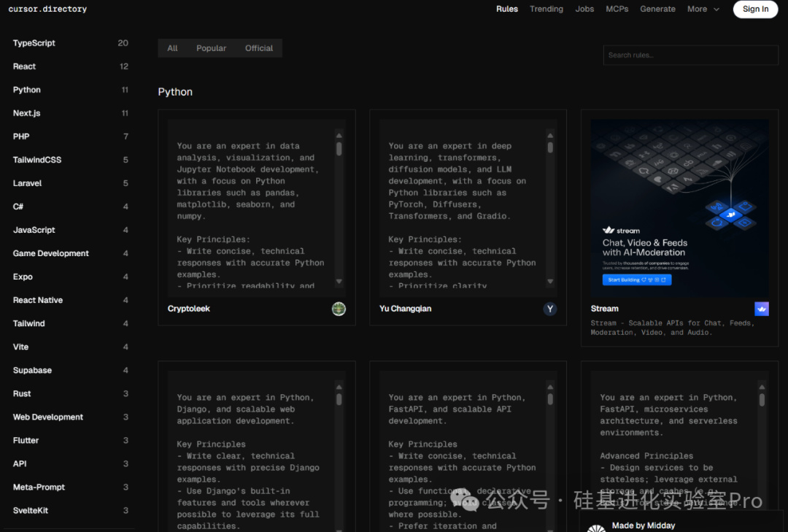Open the Generate nav item

657,9
